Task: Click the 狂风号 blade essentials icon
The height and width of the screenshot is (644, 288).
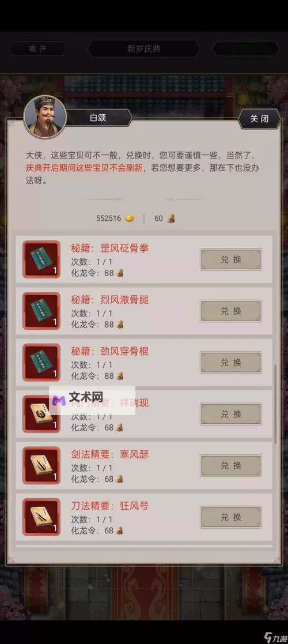Action: 41,517
